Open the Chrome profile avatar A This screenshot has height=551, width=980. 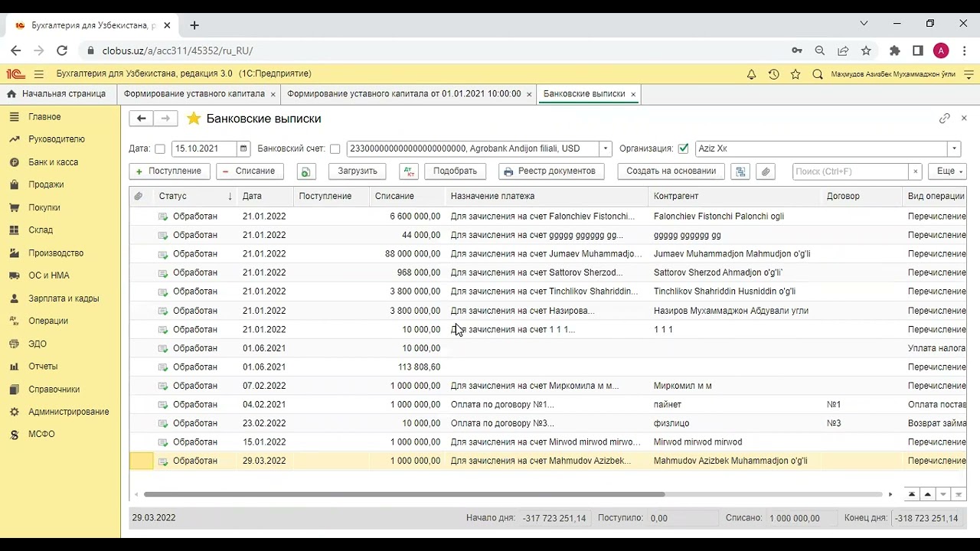[941, 51]
